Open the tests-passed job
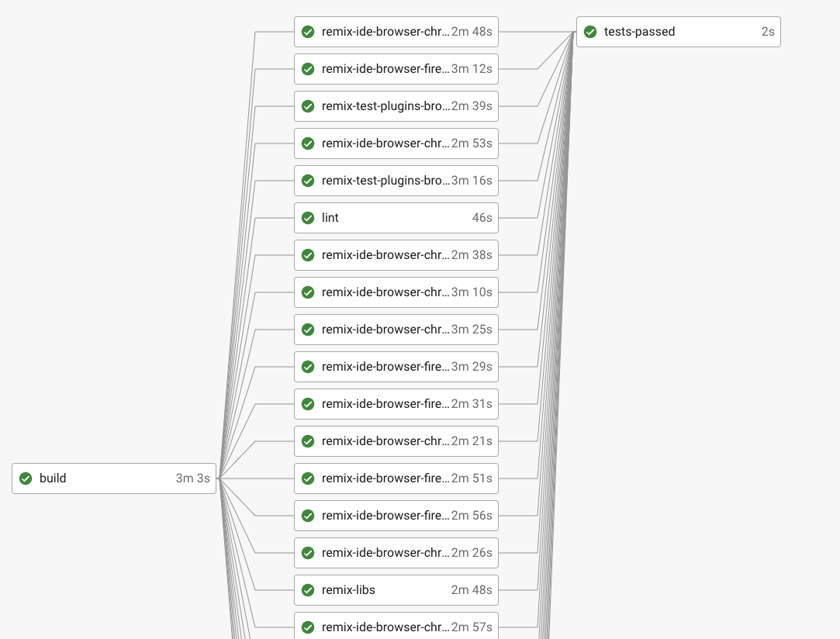Viewport: 840px width, 639px height. [x=679, y=32]
